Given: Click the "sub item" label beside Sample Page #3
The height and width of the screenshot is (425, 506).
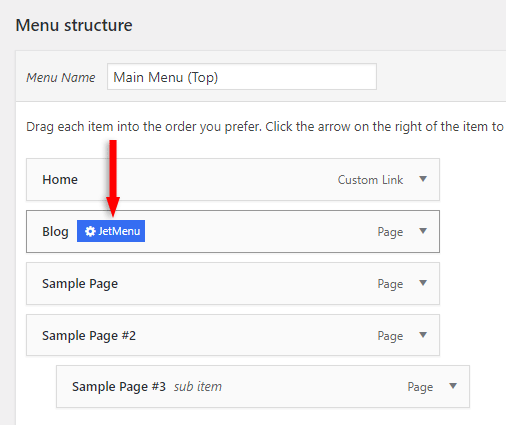Looking at the screenshot, I should tap(198, 387).
